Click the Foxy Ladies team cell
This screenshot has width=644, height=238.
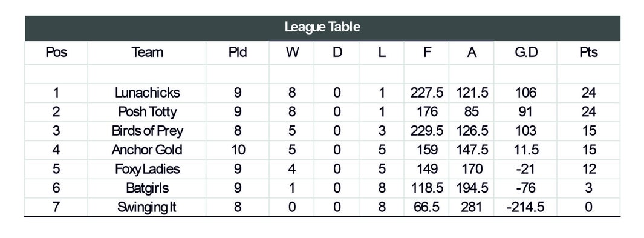point(147,169)
